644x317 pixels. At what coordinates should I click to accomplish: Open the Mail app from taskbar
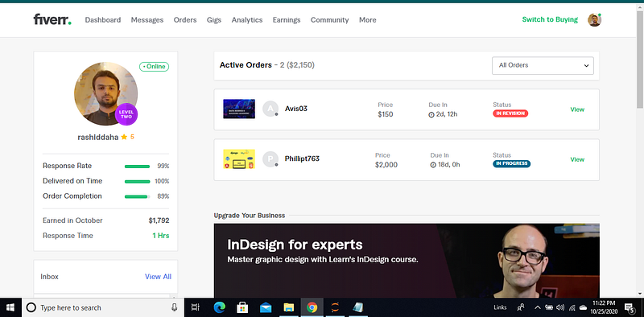266,307
